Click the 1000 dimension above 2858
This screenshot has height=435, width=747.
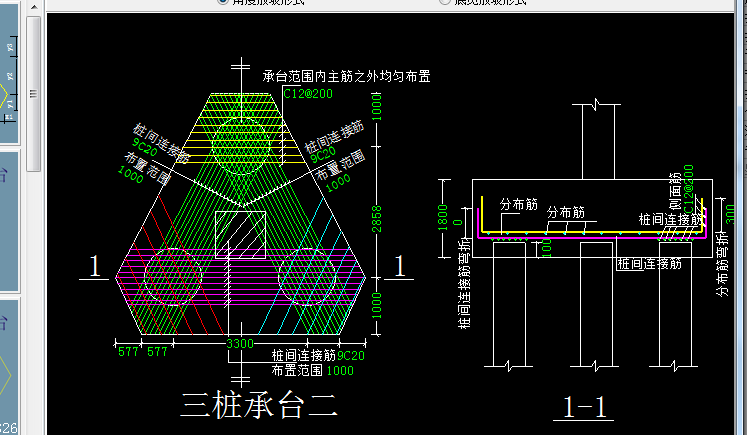point(376,107)
